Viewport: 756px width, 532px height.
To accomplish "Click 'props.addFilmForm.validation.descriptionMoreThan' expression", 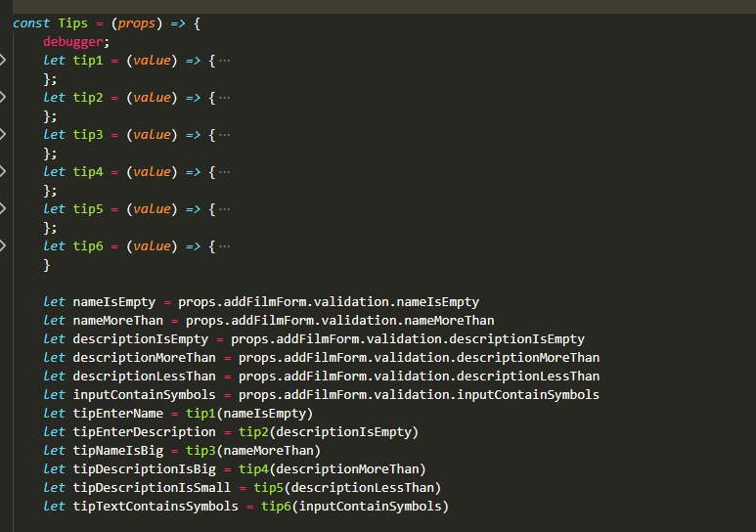I will (x=419, y=357).
